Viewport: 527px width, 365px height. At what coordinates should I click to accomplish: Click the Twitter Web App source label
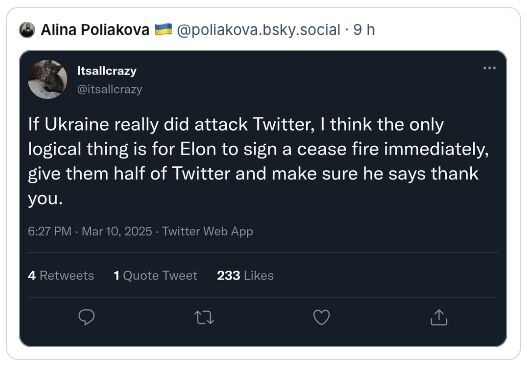click(207, 231)
